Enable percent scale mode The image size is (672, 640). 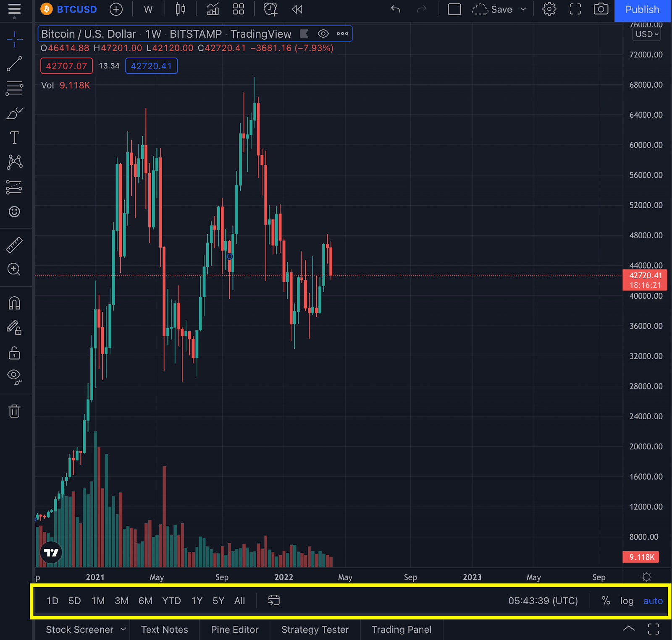coord(606,601)
